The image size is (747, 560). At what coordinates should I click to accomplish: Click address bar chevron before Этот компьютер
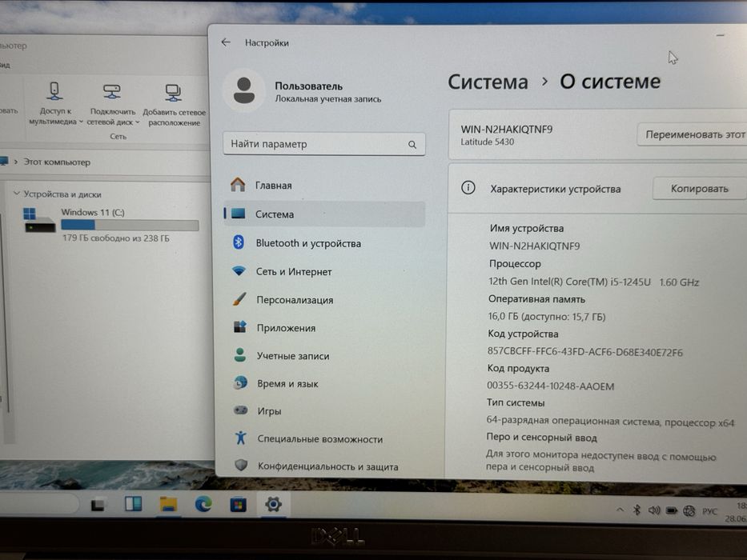[16, 162]
